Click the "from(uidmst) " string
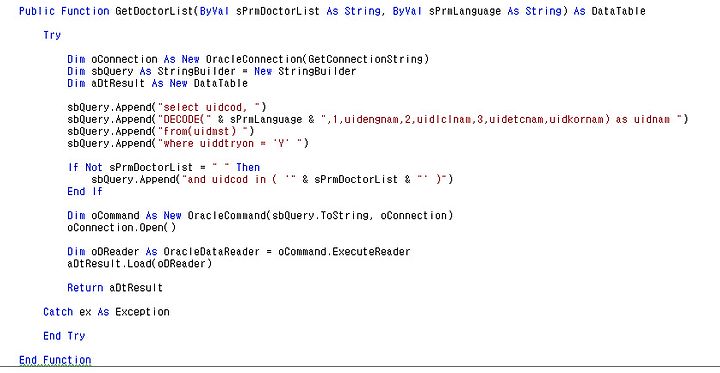 [206, 131]
